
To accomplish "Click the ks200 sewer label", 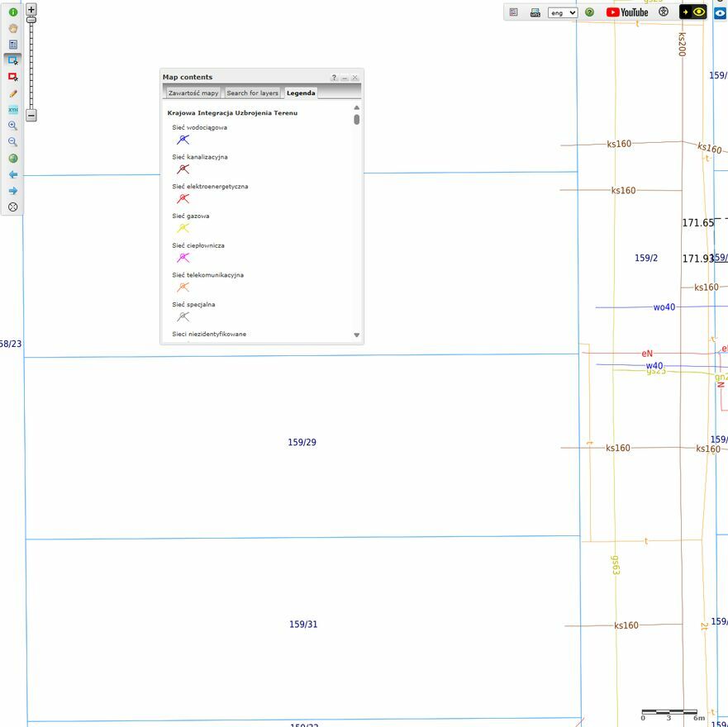I will [682, 44].
